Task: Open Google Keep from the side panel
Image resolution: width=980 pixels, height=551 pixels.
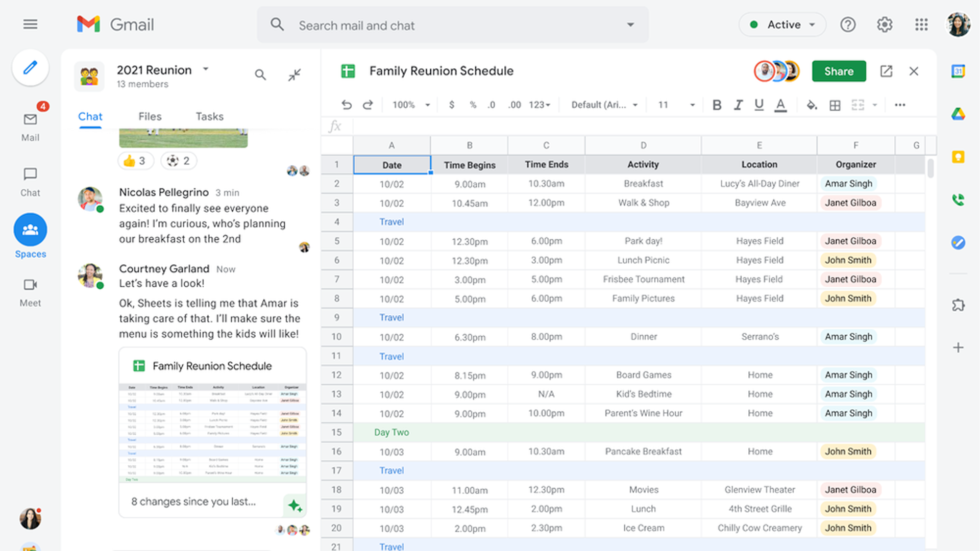Action: [958, 157]
